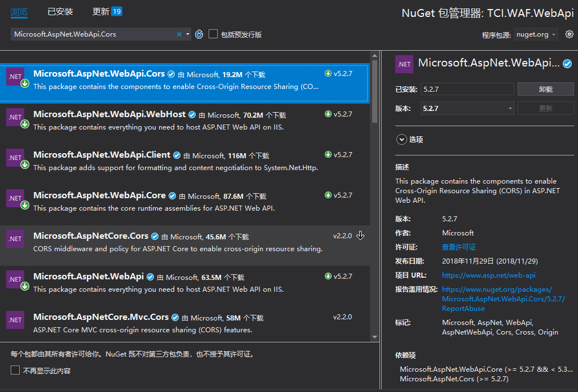This screenshot has height=392, width=578.
Task: Click the package icon in the details pane header
Action: point(404,64)
